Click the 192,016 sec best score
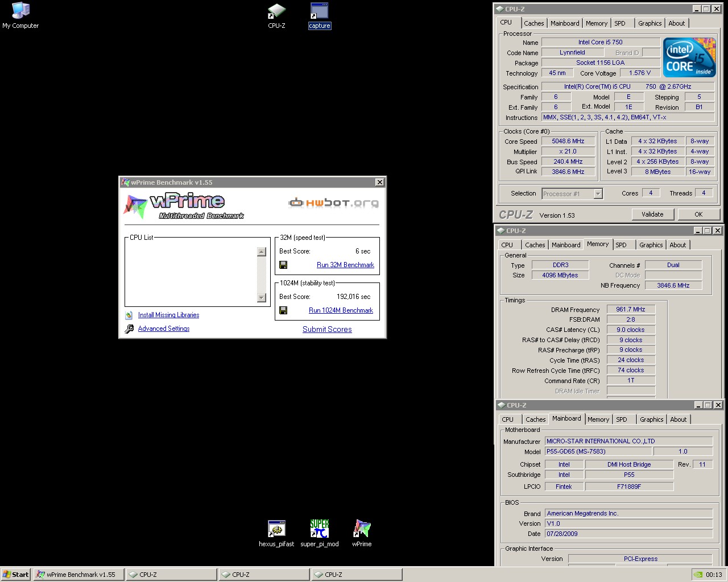The width and height of the screenshot is (728, 582). [353, 297]
